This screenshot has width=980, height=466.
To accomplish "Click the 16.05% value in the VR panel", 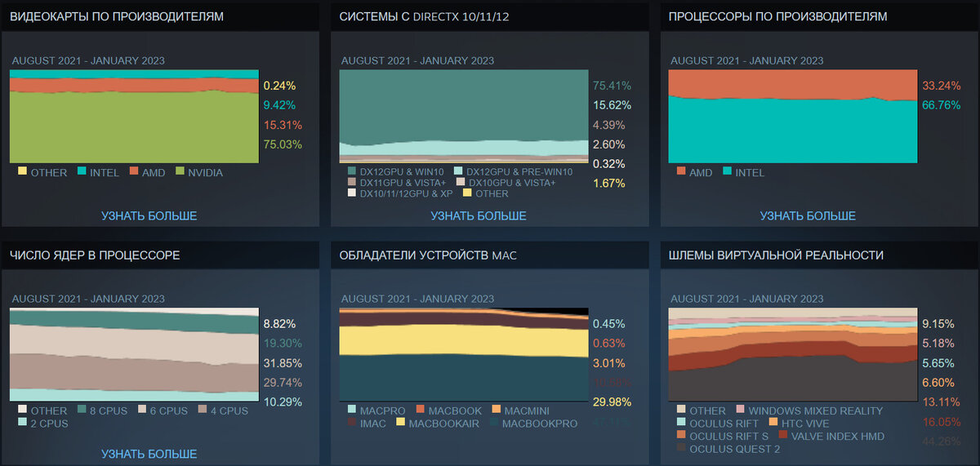I will tap(942, 421).
